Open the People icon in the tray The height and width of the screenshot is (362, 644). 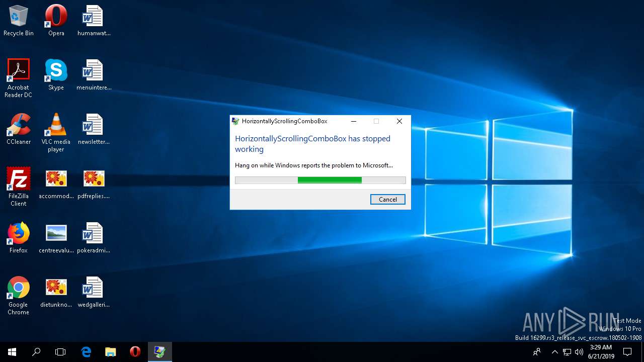click(537, 352)
